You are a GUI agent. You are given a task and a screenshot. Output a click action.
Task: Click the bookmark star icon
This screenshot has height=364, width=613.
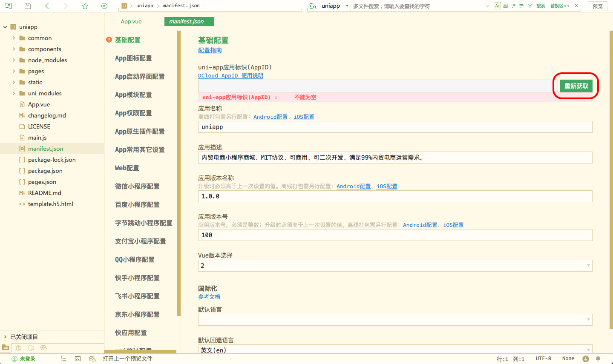point(85,6)
